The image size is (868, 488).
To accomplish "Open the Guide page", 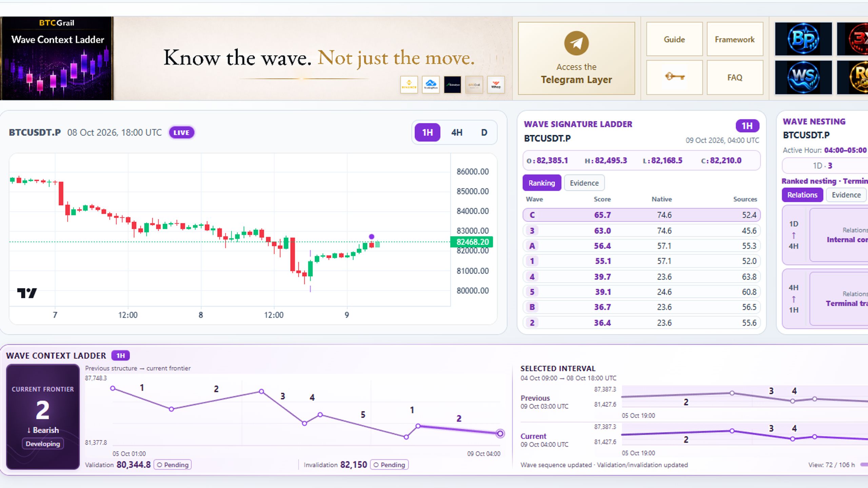I will (674, 39).
